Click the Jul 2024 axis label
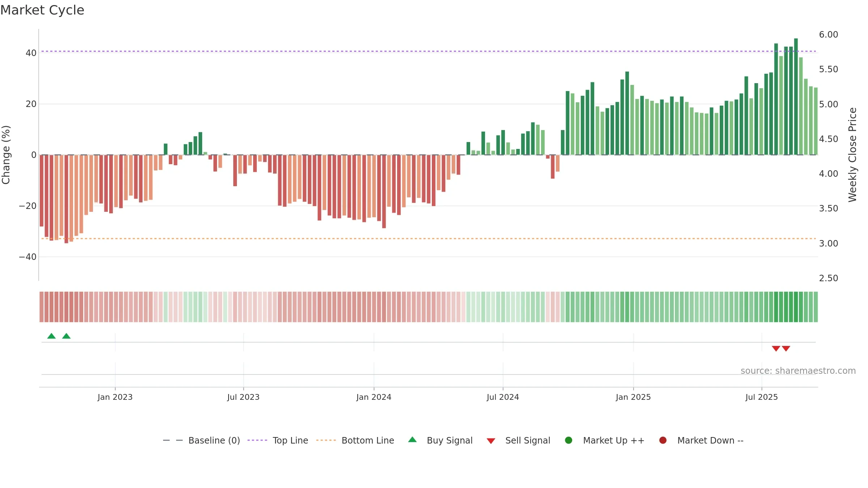Viewport: 868px width, 488px height. (x=503, y=397)
